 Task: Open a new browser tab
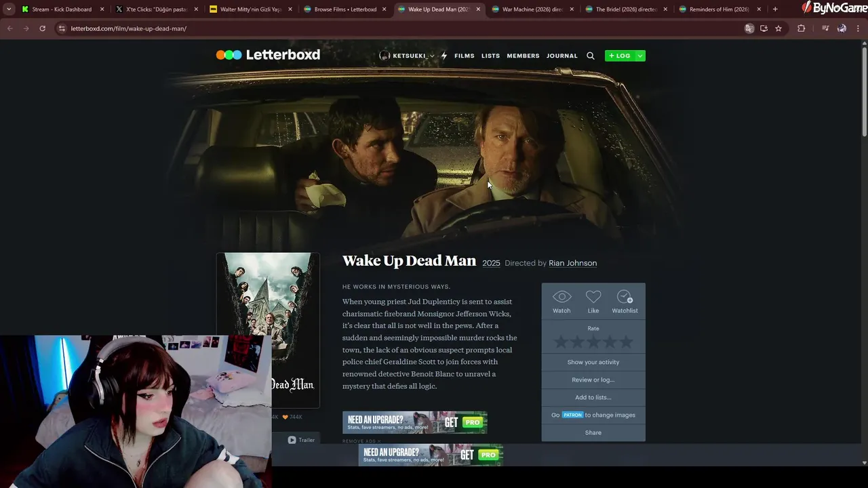775,9
